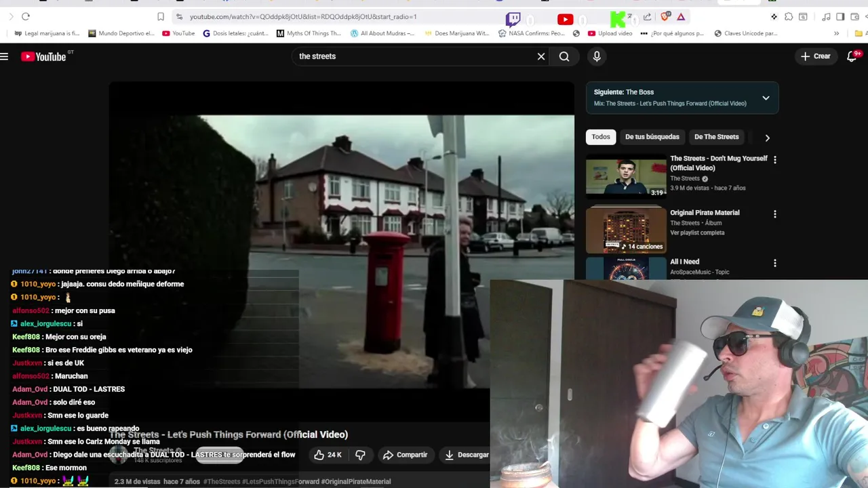
Task: Show more filter chips with the right arrow
Action: pos(767,138)
